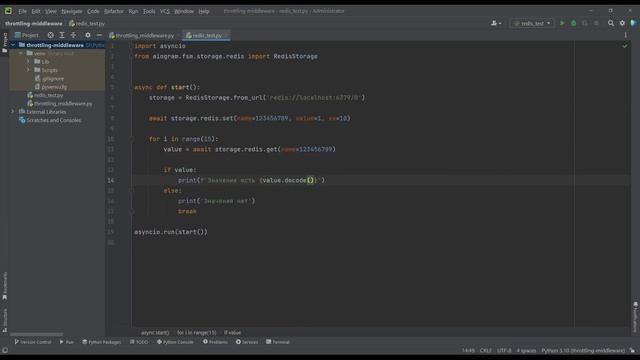Image resolution: width=640 pixels, height=360 pixels.
Task: Collapse the venv folder
Action: pos(20,53)
